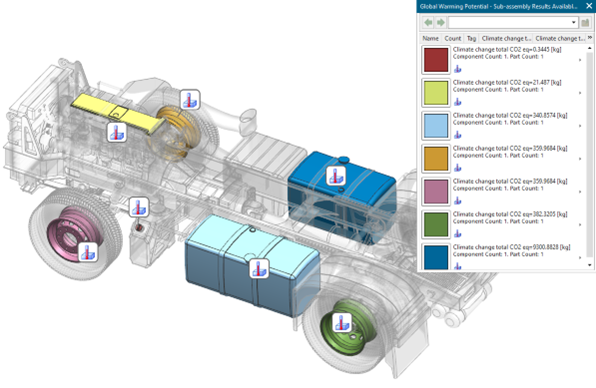This screenshot has height=388, width=596.
Task: Click the scrollbar up arrow in results list
Action: click(x=590, y=48)
